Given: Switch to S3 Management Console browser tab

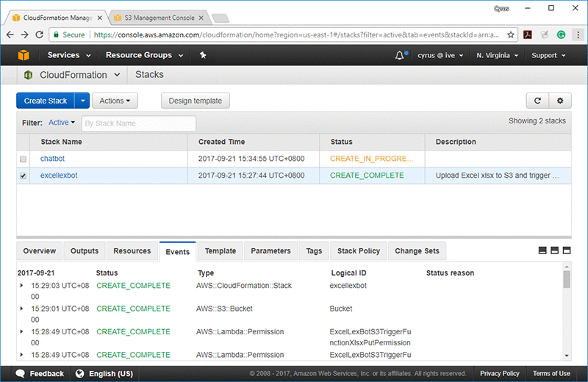Looking at the screenshot, I should pyautogui.click(x=159, y=18).
